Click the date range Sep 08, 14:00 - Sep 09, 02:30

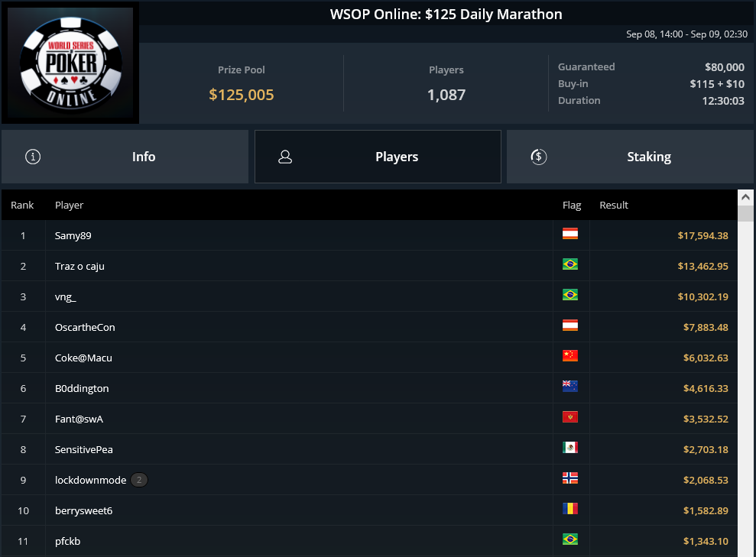(x=686, y=34)
